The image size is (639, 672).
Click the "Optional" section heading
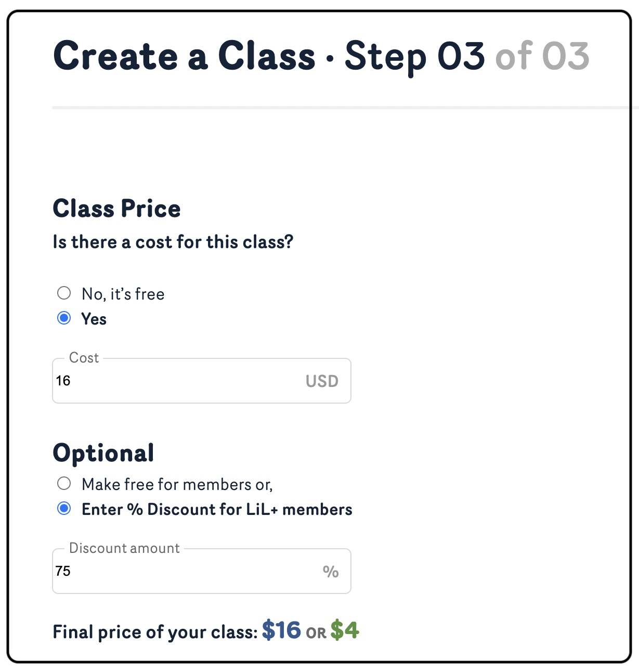pos(103,453)
